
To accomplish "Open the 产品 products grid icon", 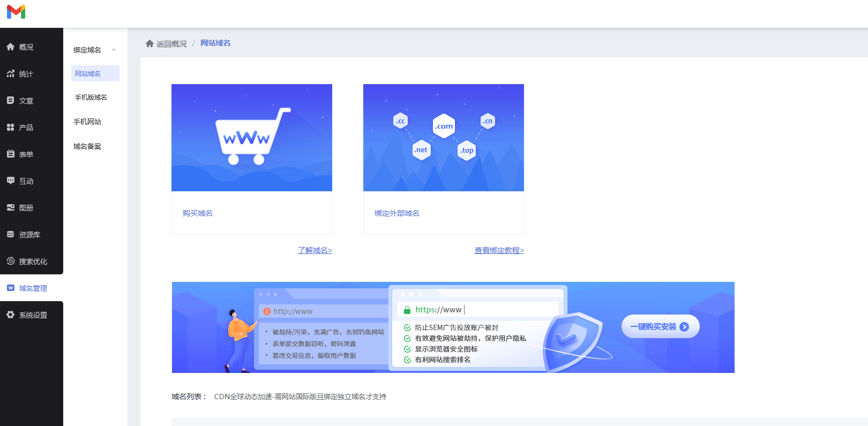I will coord(11,128).
